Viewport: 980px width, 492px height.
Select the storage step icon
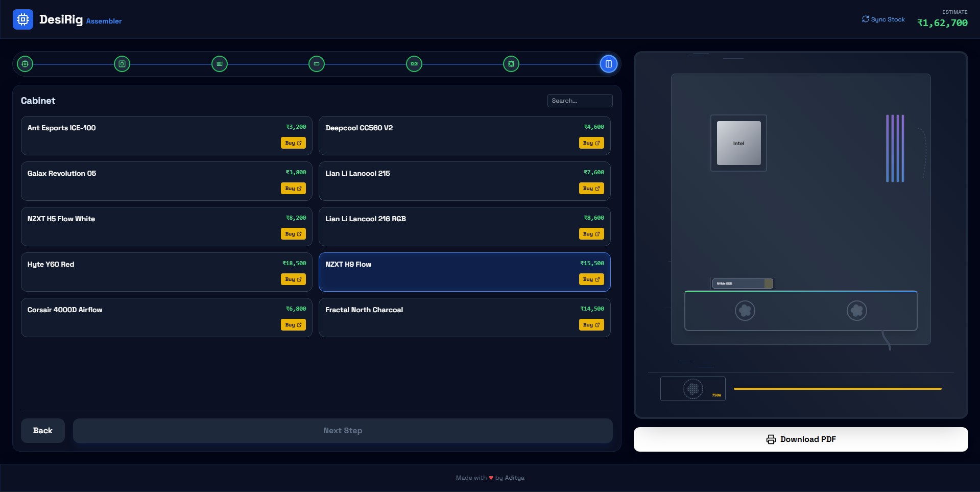[x=317, y=64]
